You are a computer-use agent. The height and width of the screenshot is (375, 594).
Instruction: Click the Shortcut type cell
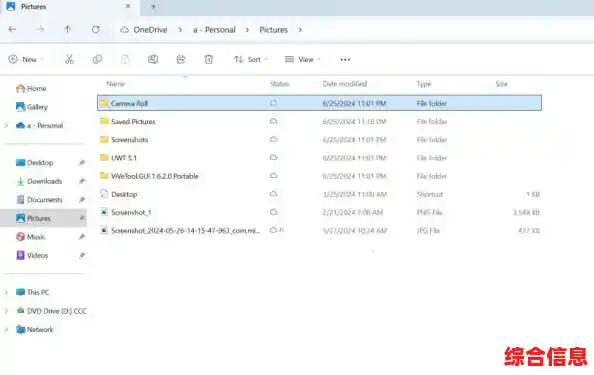click(x=430, y=194)
